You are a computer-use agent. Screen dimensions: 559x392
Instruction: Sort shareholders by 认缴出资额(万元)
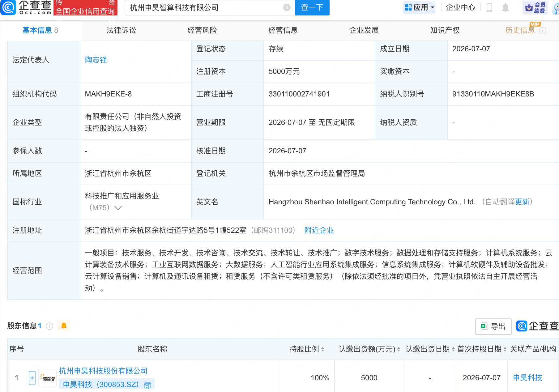tap(399, 349)
